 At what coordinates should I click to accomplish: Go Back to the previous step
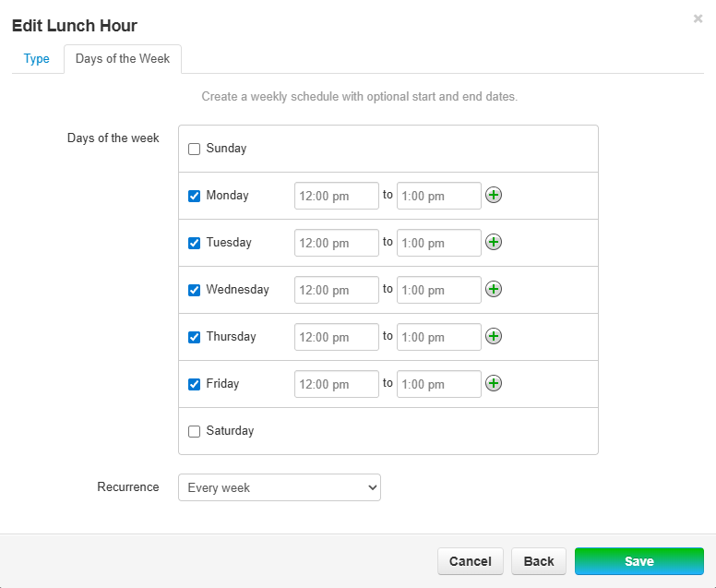(x=539, y=561)
